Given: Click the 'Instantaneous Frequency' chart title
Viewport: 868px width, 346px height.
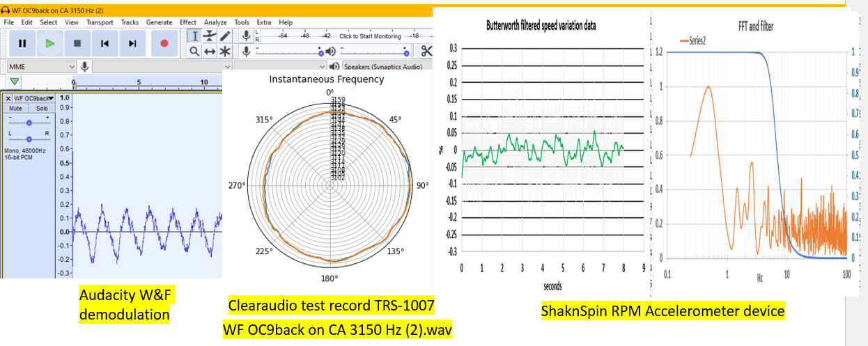Looking at the screenshot, I should [327, 79].
